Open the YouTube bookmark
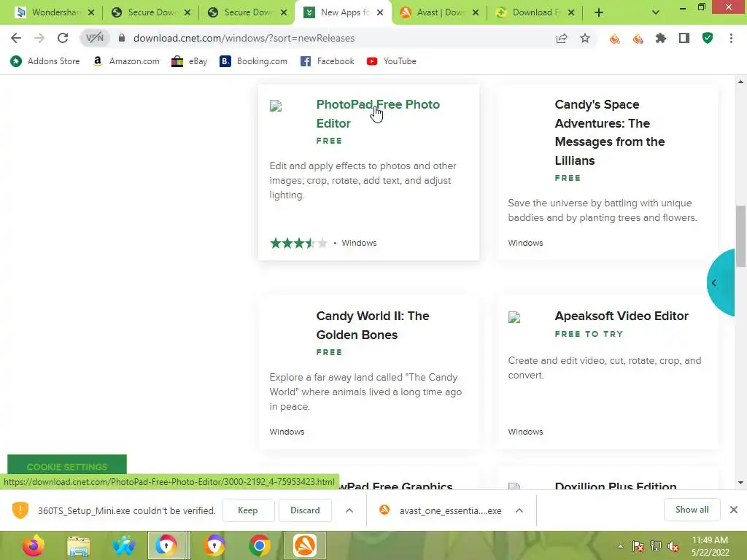Image resolution: width=747 pixels, height=560 pixels. click(x=392, y=61)
